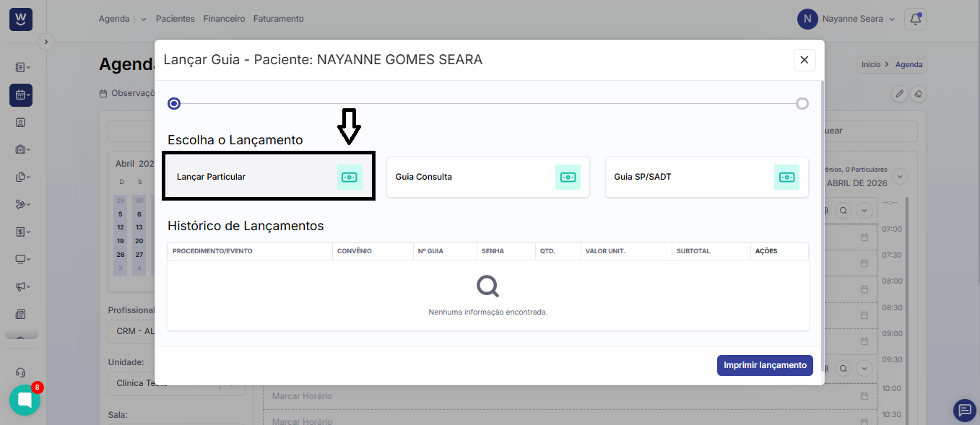
Task: Open the megaphone marketing icon in the sidebar
Action: coord(22,286)
